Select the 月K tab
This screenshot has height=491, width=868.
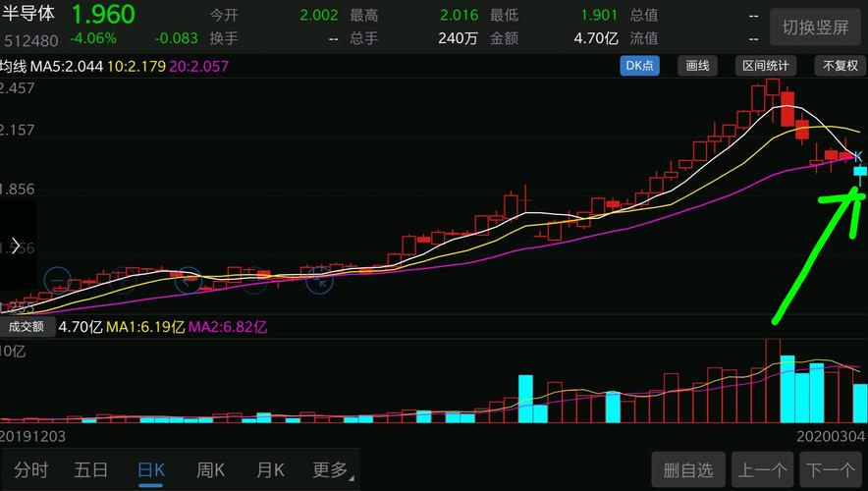[270, 470]
